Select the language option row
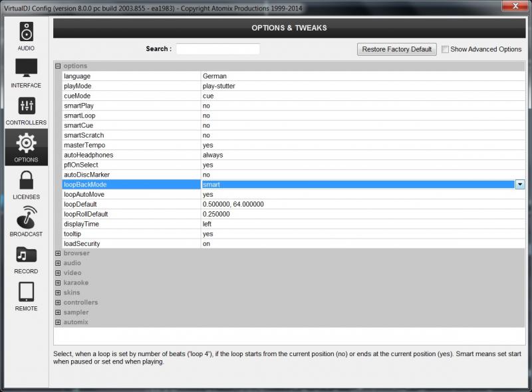 [293, 76]
